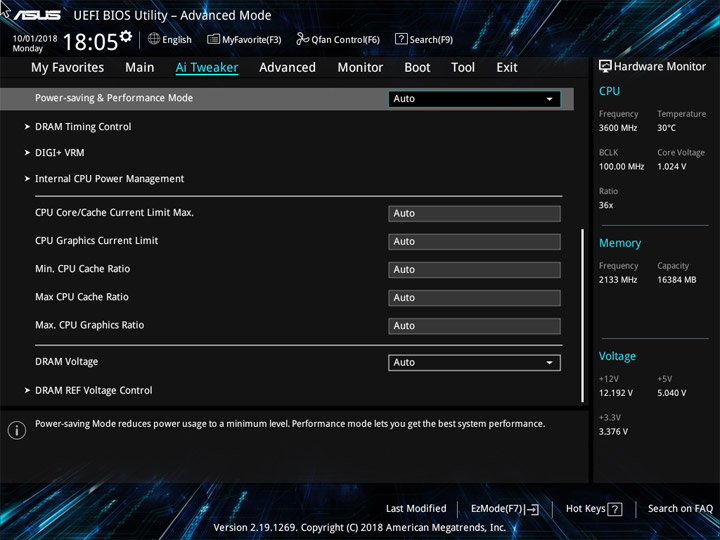Click CPU Graphics Current Limit field
Image resolution: width=720 pixels, height=540 pixels.
474,242
